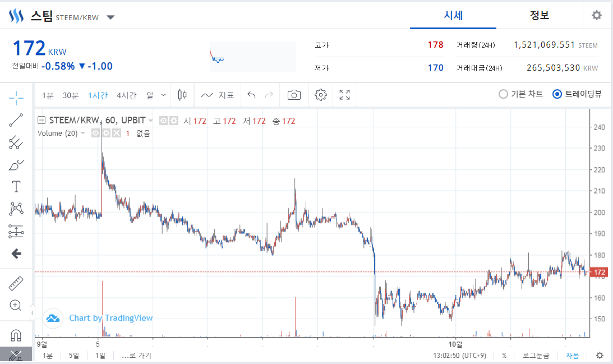Image resolution: width=613 pixels, height=364 pixels.
Task: Expand the 일 interval dropdown chevron
Action: [x=163, y=95]
